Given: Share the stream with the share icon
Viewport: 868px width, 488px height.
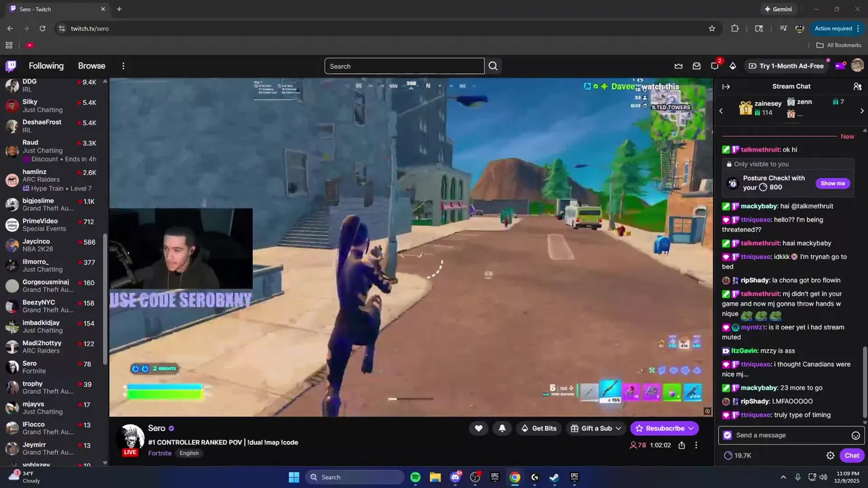Looking at the screenshot, I should [682, 445].
